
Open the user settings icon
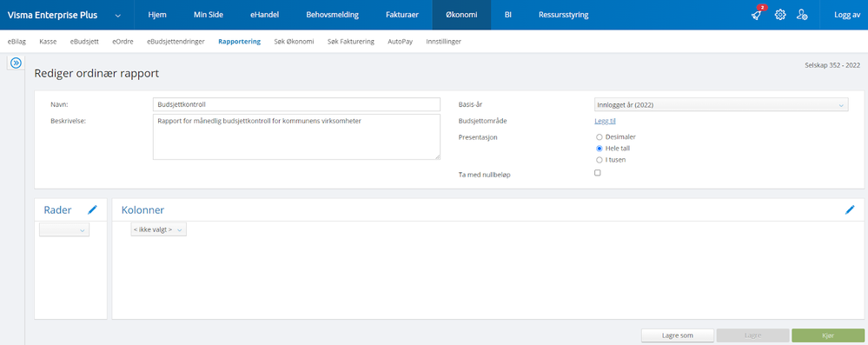point(802,15)
